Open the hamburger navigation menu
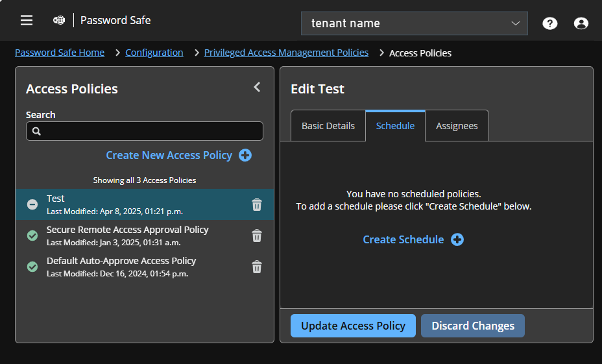The image size is (602, 364). 27,20
